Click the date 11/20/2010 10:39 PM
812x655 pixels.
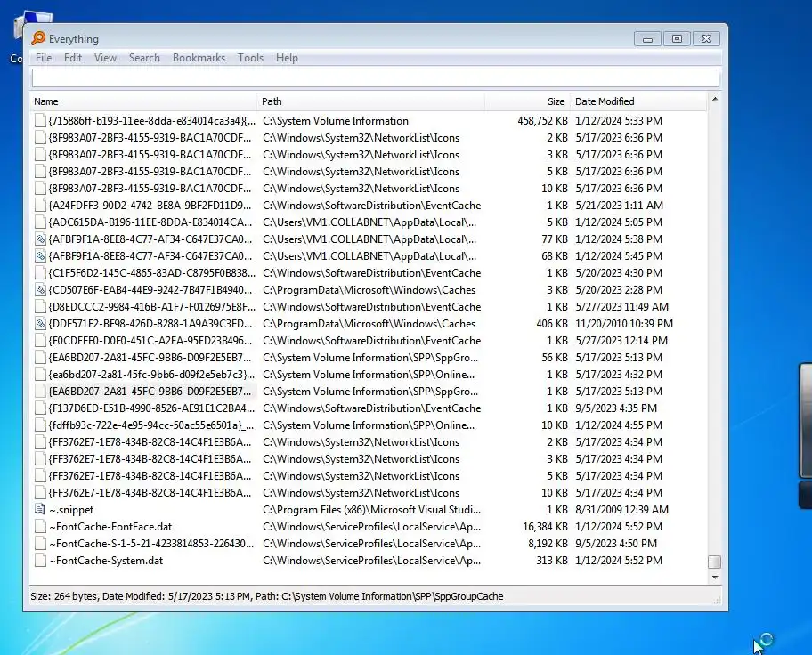click(x=624, y=324)
